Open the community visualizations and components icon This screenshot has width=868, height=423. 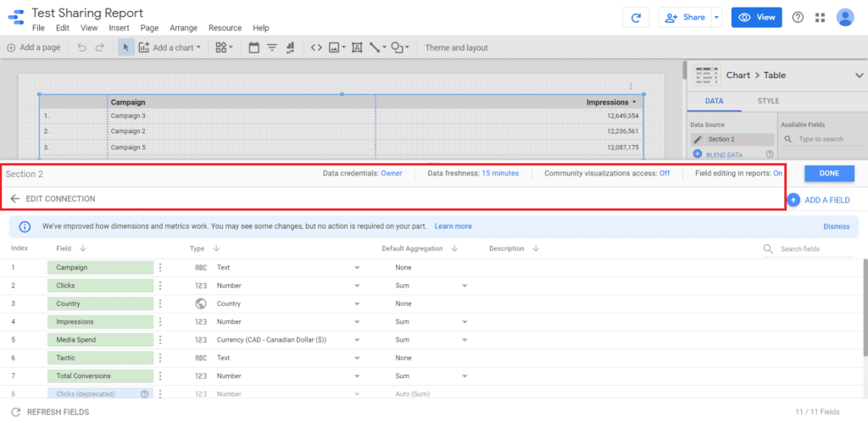coord(224,47)
